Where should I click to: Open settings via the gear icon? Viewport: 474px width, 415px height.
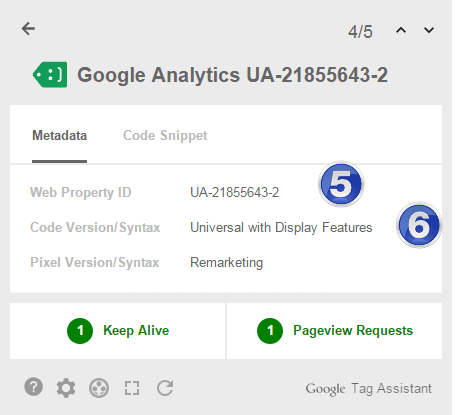tap(66, 388)
